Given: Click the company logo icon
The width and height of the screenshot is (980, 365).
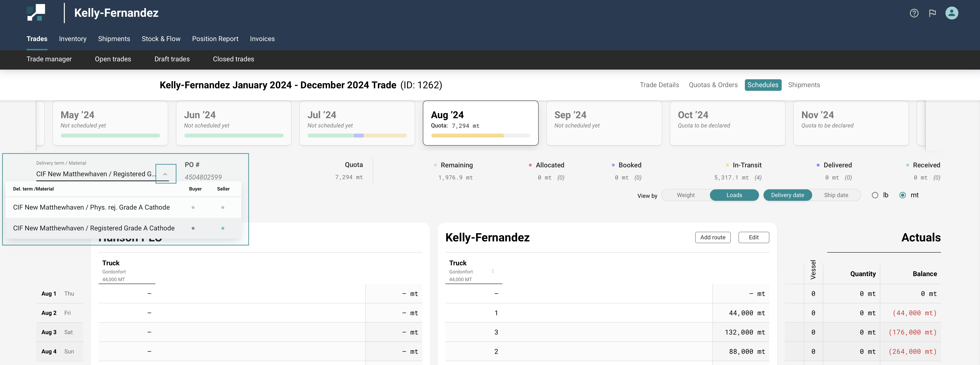Looking at the screenshot, I should click(x=36, y=13).
